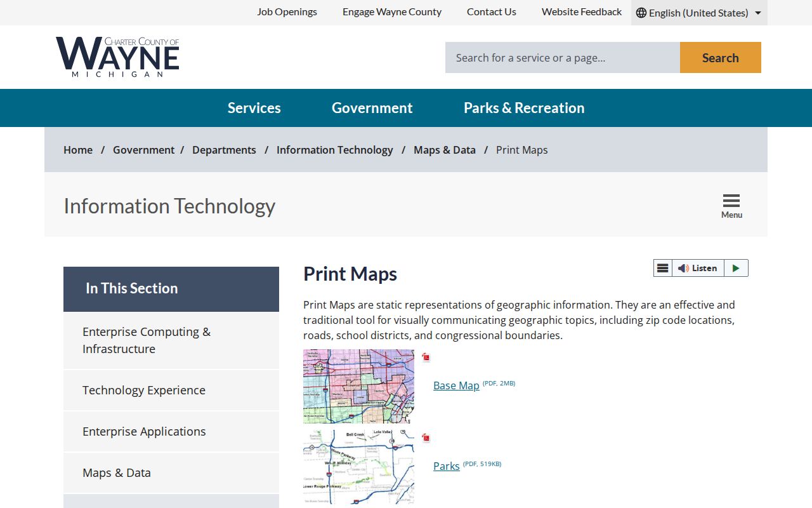This screenshot has height=508, width=812.
Task: Click the Parks map thumbnail image
Action: 358,467
